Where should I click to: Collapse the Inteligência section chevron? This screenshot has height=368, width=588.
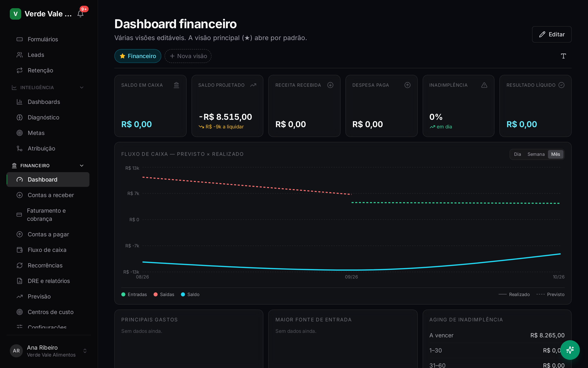pyautogui.click(x=82, y=87)
